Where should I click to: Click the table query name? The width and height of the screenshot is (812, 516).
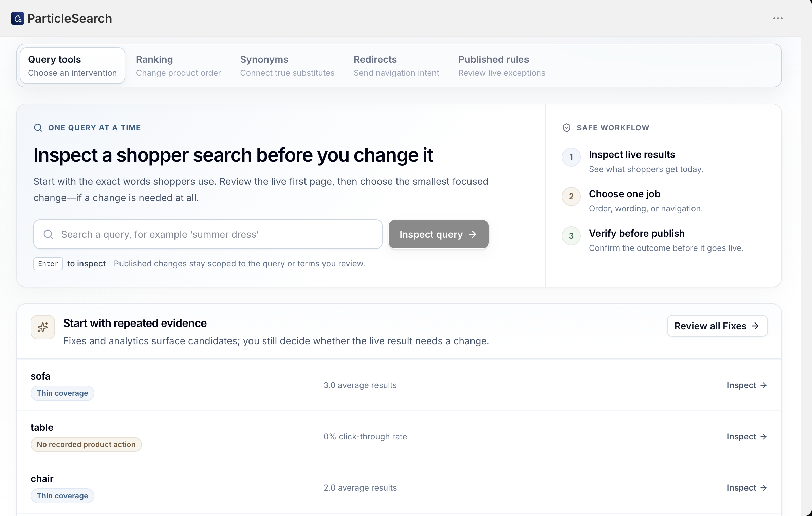tap(42, 427)
